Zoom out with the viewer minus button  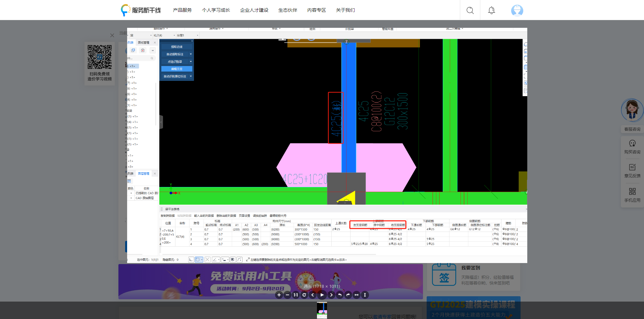click(287, 295)
